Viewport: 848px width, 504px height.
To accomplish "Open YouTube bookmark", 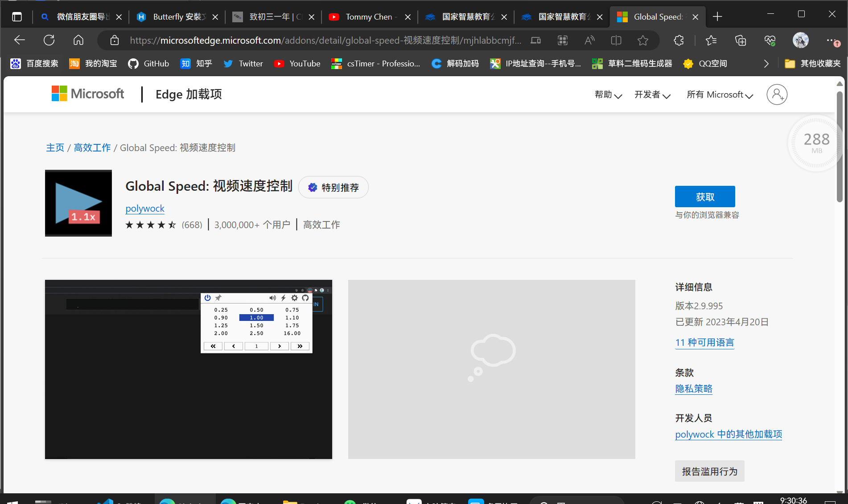I will [297, 64].
